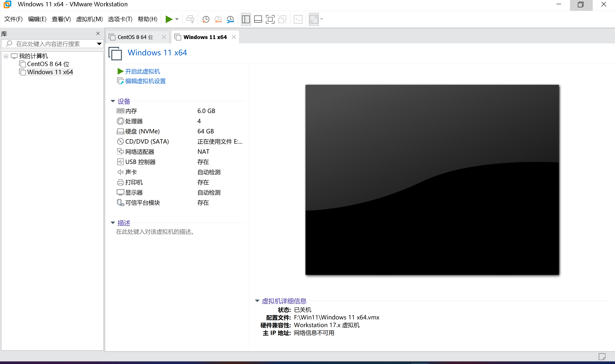Switch to the Windows 11 x64 tab
615x364 pixels.
205,37
